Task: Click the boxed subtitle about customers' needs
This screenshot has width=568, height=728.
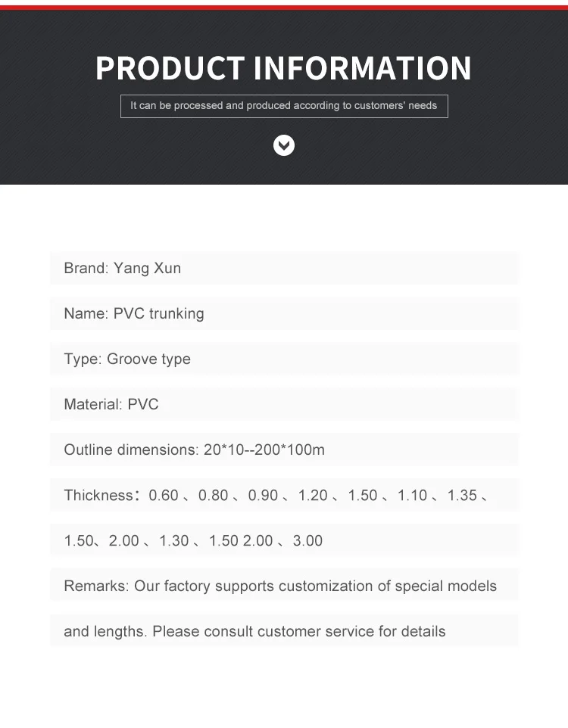Action: 284,106
